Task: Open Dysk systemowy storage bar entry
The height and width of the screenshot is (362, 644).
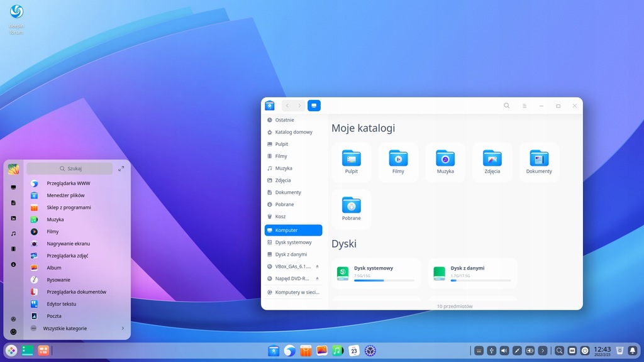Action: pyautogui.click(x=376, y=273)
